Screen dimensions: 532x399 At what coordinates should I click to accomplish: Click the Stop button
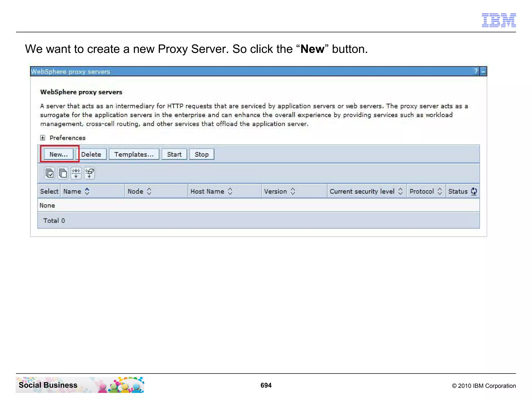point(202,154)
